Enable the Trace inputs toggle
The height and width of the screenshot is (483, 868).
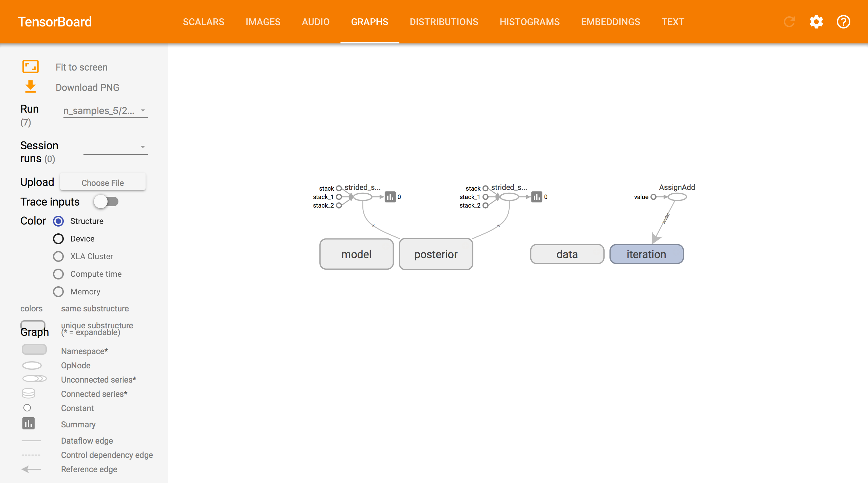pyautogui.click(x=106, y=202)
